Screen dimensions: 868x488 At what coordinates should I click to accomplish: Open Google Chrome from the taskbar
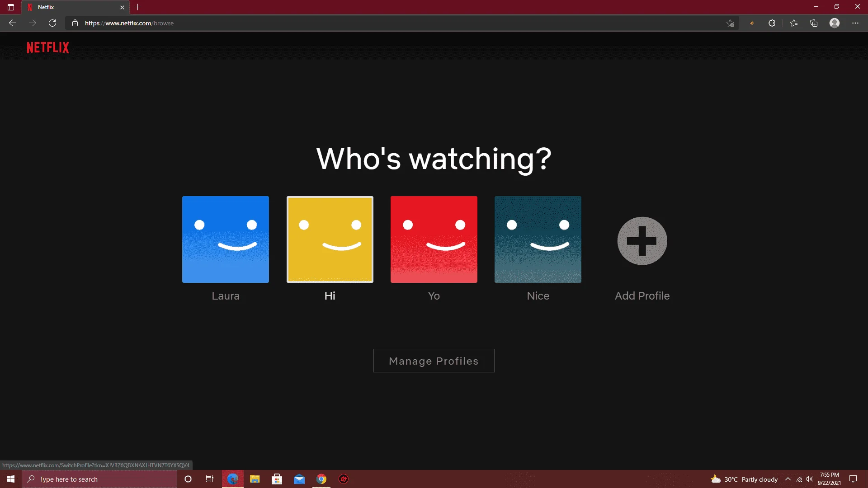(x=321, y=479)
